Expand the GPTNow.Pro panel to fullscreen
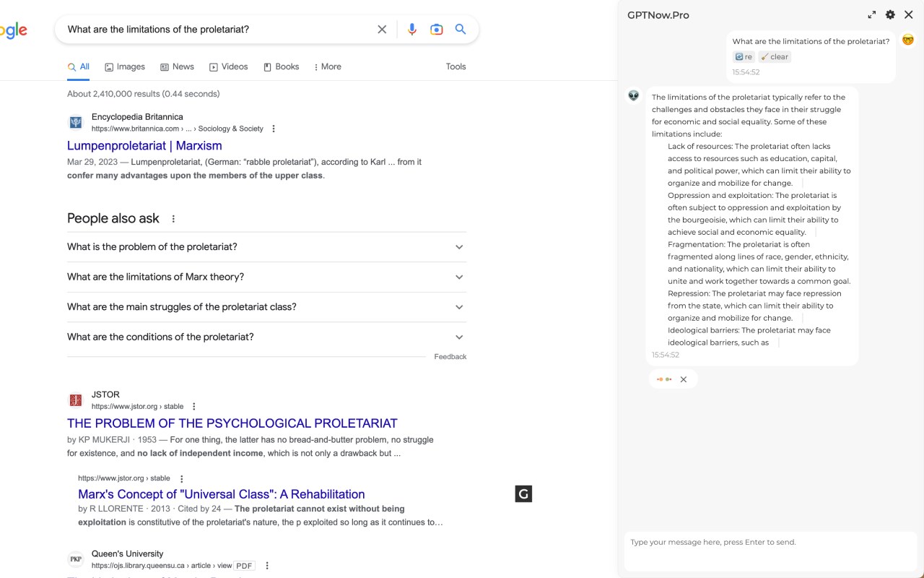 coord(872,14)
